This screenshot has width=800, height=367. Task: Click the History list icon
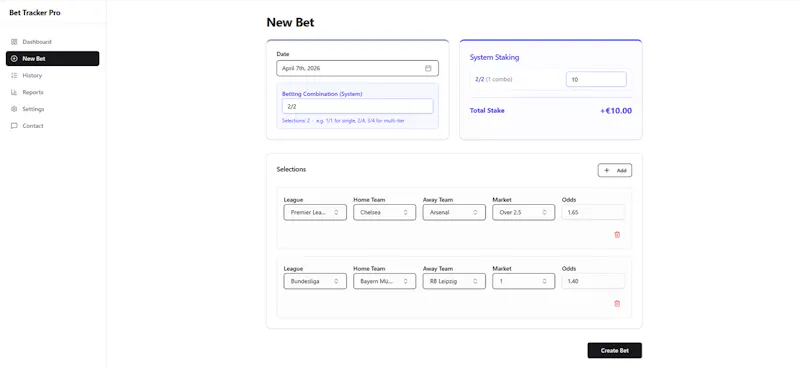click(x=14, y=76)
